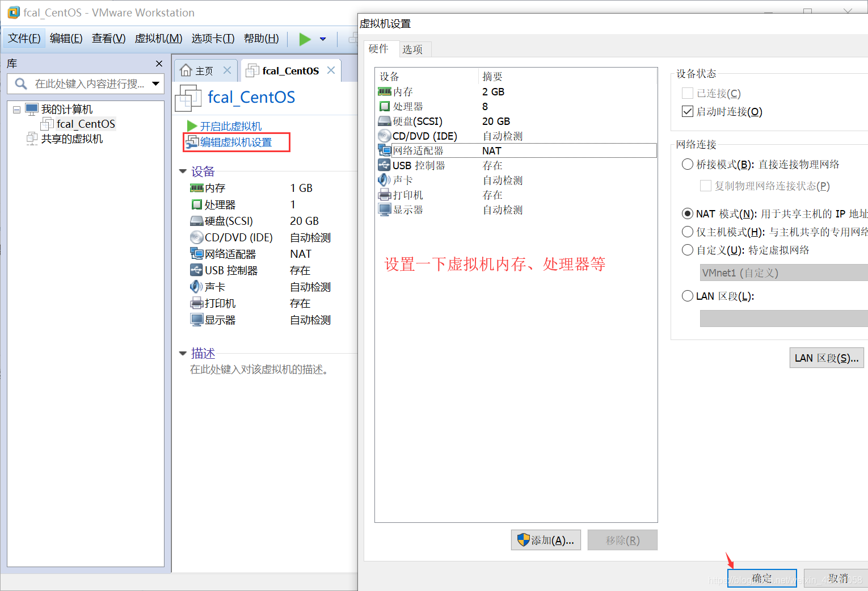Select 打印机 icon in settings dialog
This screenshot has width=868, height=591.
coord(385,195)
